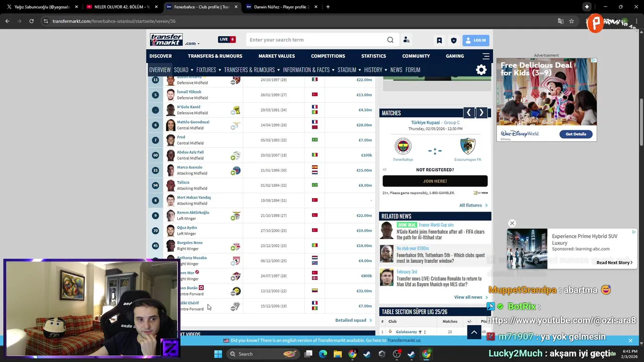Open Kerem Aktürkoğlu player profile
Viewport: 644px width, 362px height.
pyautogui.click(x=193, y=213)
